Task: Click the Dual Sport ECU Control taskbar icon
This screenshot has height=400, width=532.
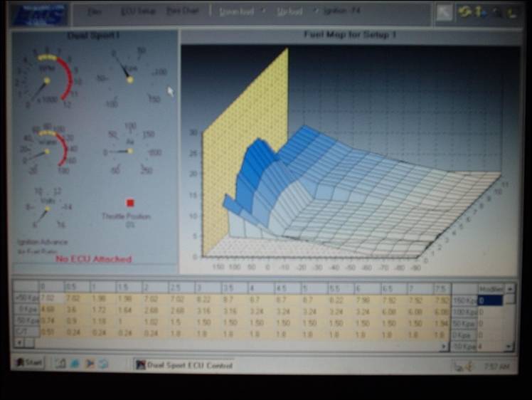Action: (141, 364)
